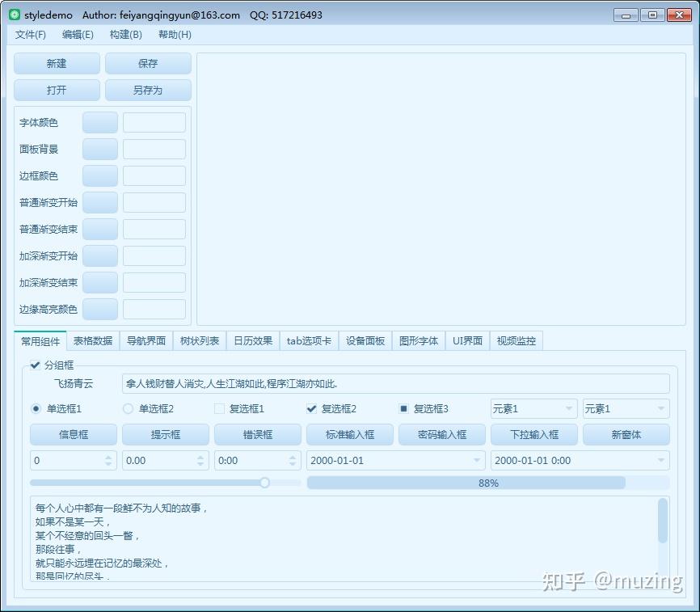This screenshot has height=612, width=700.
Task: Click the 新建 button
Action: [x=56, y=63]
